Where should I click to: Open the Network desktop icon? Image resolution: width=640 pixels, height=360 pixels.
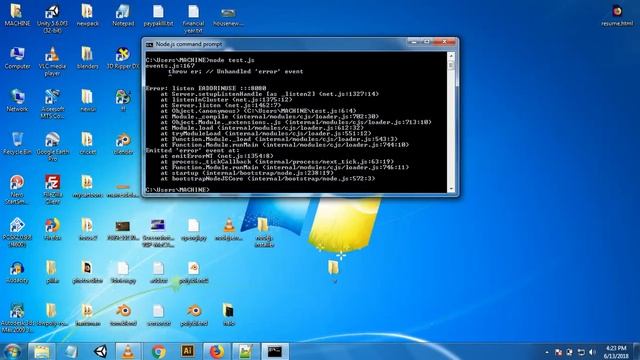[x=17, y=100]
